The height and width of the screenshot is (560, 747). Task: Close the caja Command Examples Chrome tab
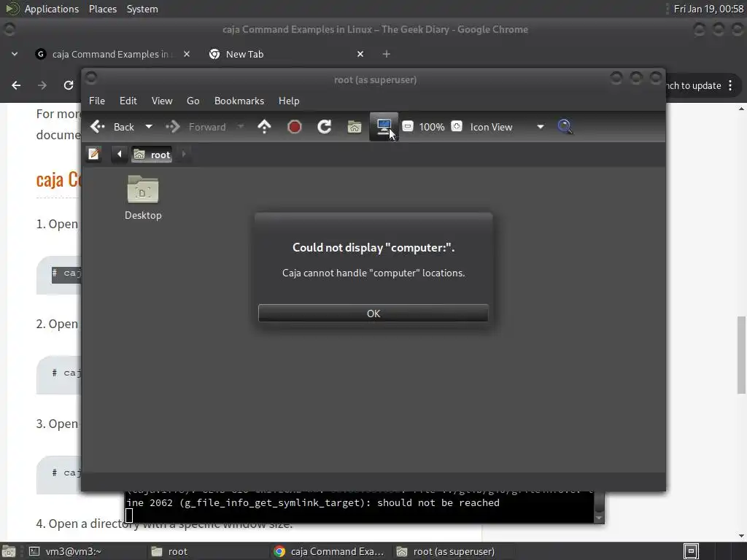click(x=187, y=54)
